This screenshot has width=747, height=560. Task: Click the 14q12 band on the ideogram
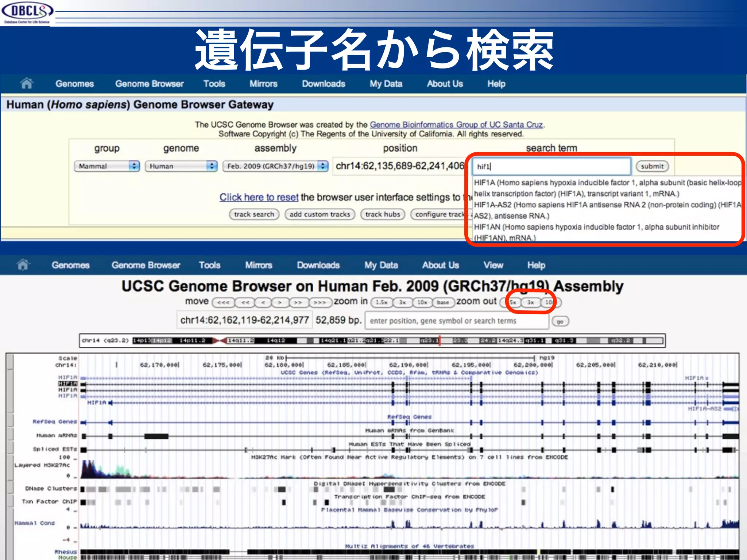[x=276, y=341]
